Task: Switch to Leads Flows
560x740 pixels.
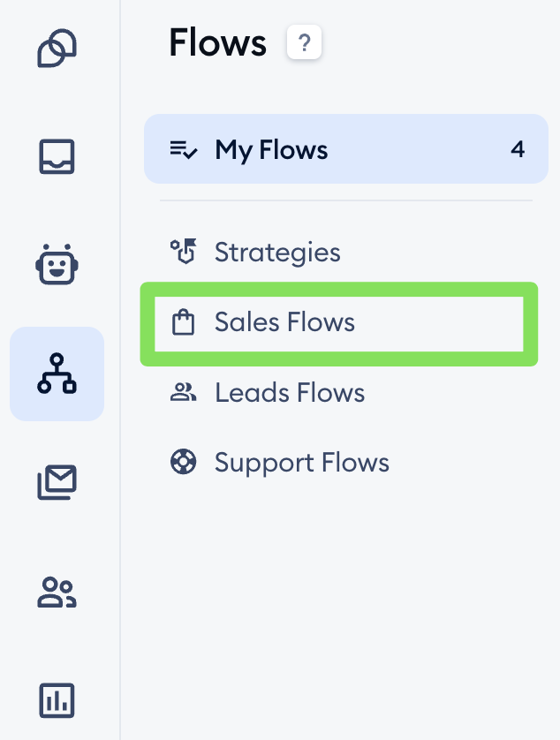Action: click(289, 392)
